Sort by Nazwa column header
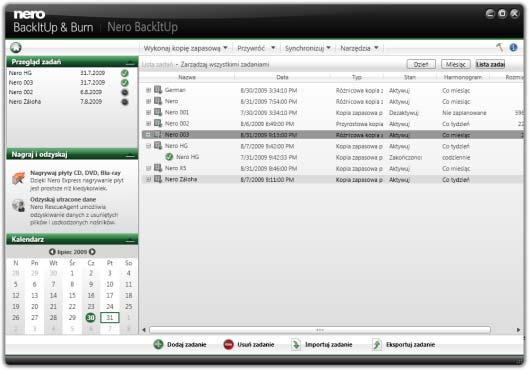This screenshot has height=370, width=529. (x=187, y=77)
